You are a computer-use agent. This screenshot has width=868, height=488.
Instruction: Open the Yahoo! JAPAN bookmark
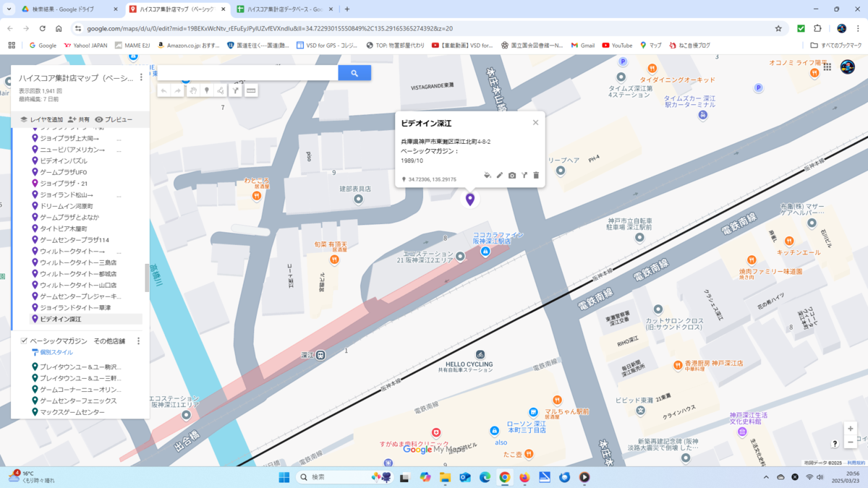[x=85, y=45]
